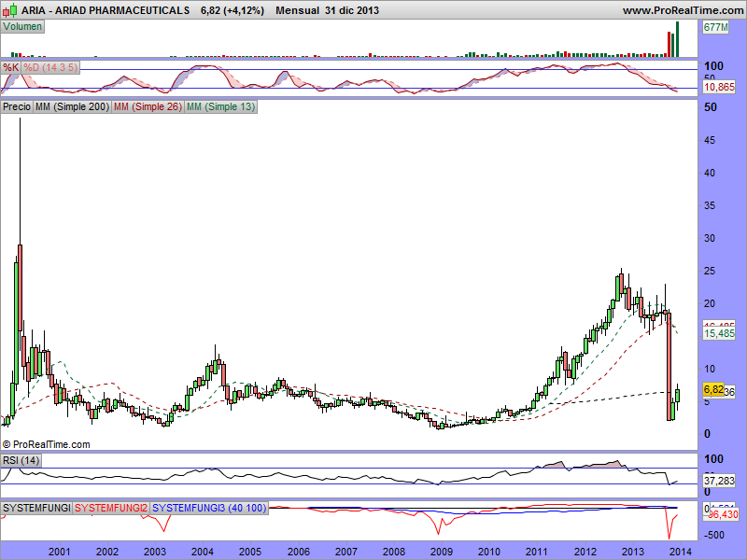Click the tallest green volume bar
The width and height of the screenshot is (747, 560).
tap(677, 39)
